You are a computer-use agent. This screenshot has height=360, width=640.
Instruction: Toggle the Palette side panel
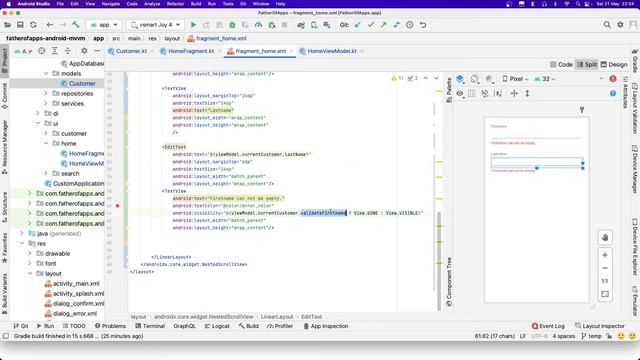pos(449,90)
